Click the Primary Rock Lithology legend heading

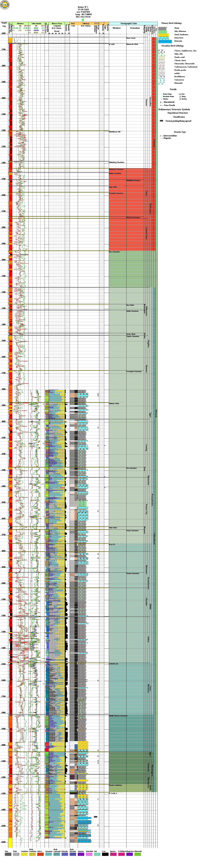pyautogui.click(x=171, y=23)
